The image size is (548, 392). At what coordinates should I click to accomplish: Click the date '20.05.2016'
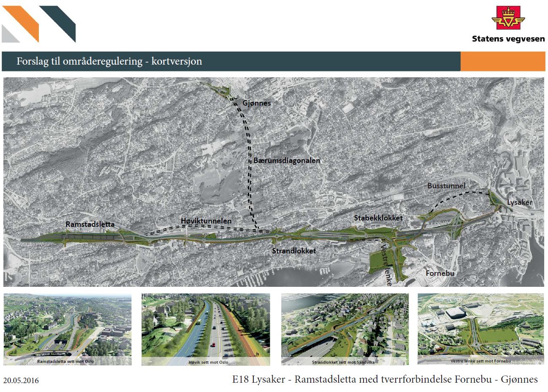coord(21,381)
